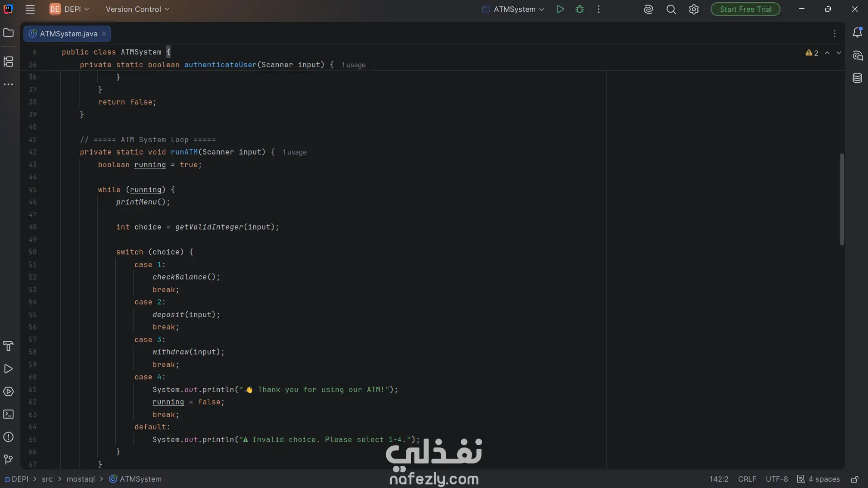This screenshot has height=488, width=868.
Task: Click src breadcrumb in navigation bar
Action: (x=47, y=479)
